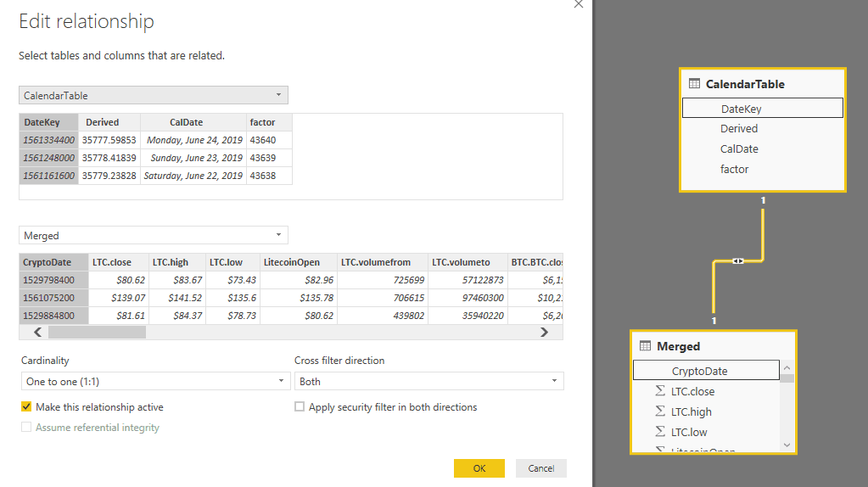
Task: Open the Merged table dropdown
Action: [154, 235]
